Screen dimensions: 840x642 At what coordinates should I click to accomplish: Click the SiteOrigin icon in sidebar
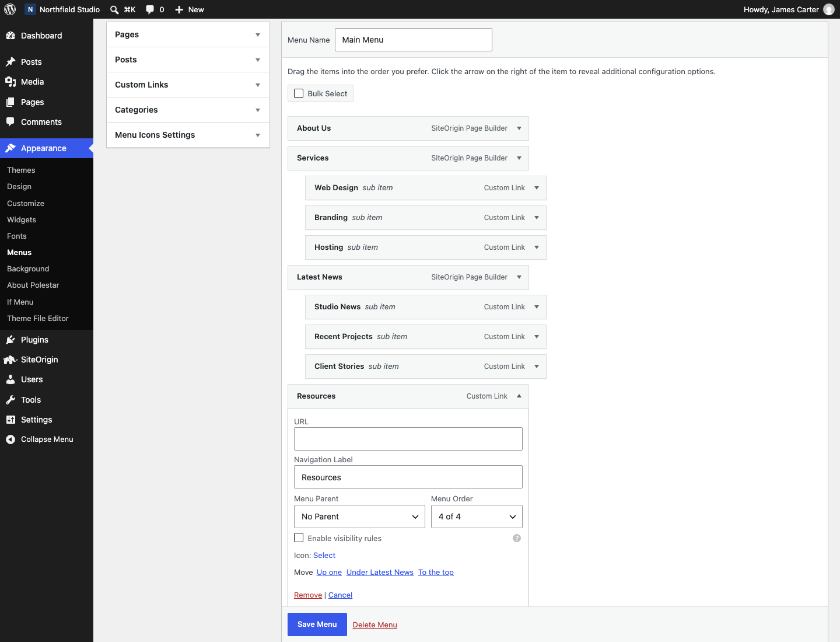(10, 360)
